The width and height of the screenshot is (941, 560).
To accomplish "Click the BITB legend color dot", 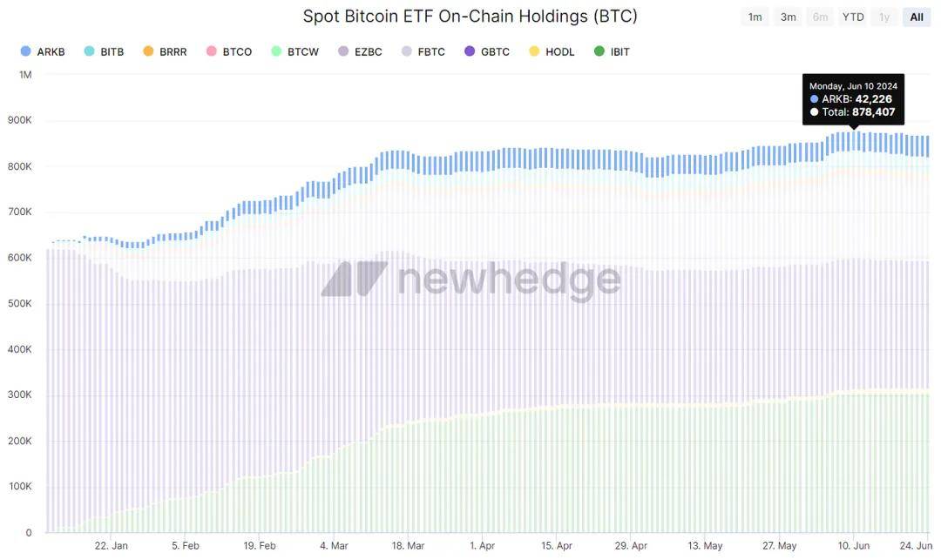I will 89,52.
